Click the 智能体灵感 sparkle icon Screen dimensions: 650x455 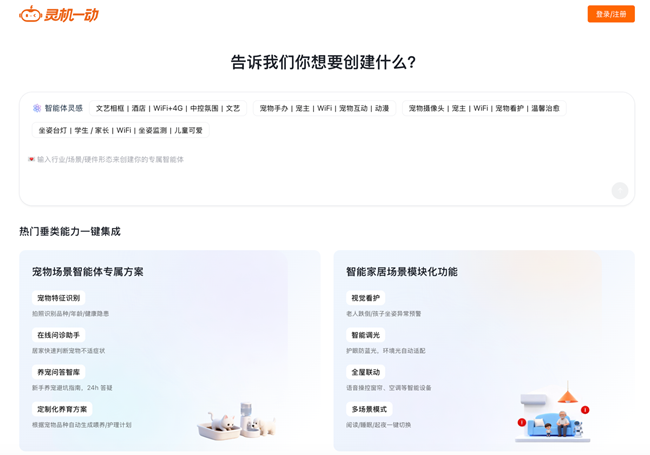[x=37, y=108]
